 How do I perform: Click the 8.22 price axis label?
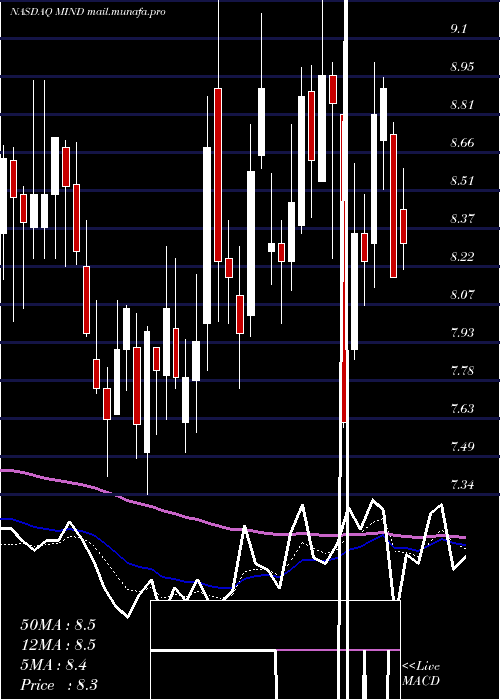pyautogui.click(x=462, y=257)
